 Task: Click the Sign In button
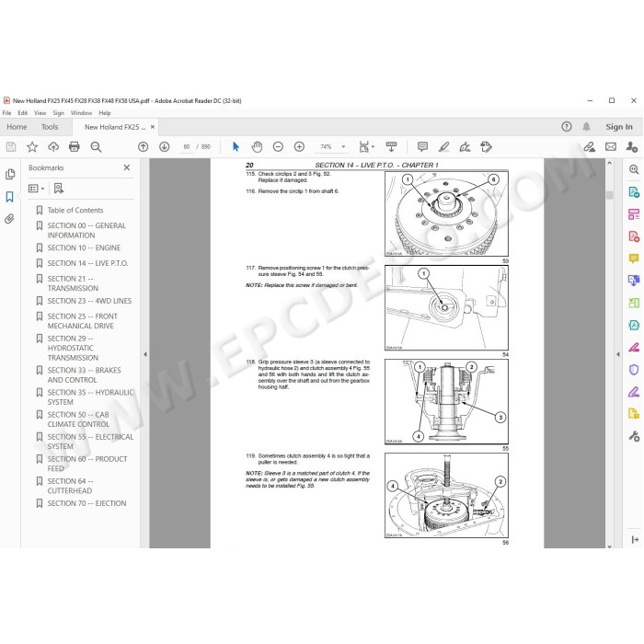(x=619, y=127)
